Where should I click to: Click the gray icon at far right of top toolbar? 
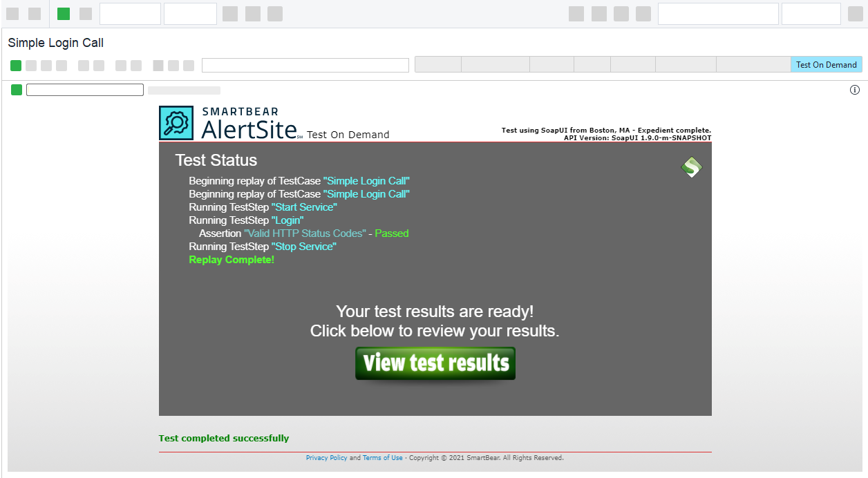point(855,14)
